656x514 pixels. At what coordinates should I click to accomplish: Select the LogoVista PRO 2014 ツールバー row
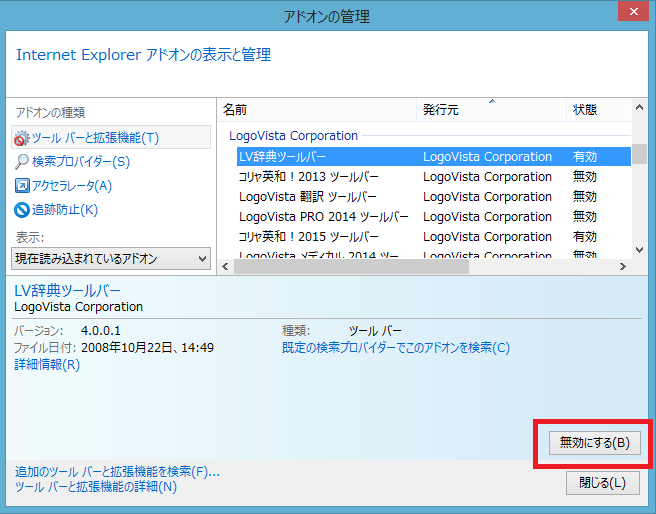[x=434, y=217]
